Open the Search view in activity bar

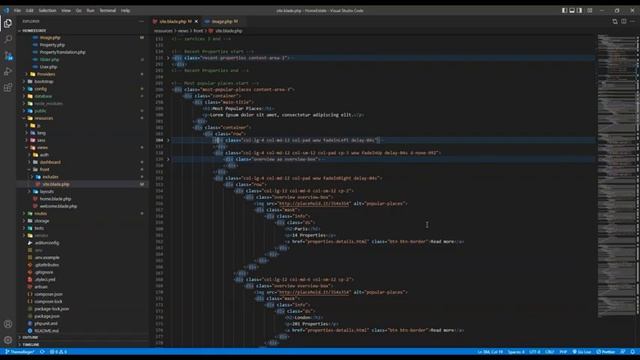pyautogui.click(x=8, y=39)
